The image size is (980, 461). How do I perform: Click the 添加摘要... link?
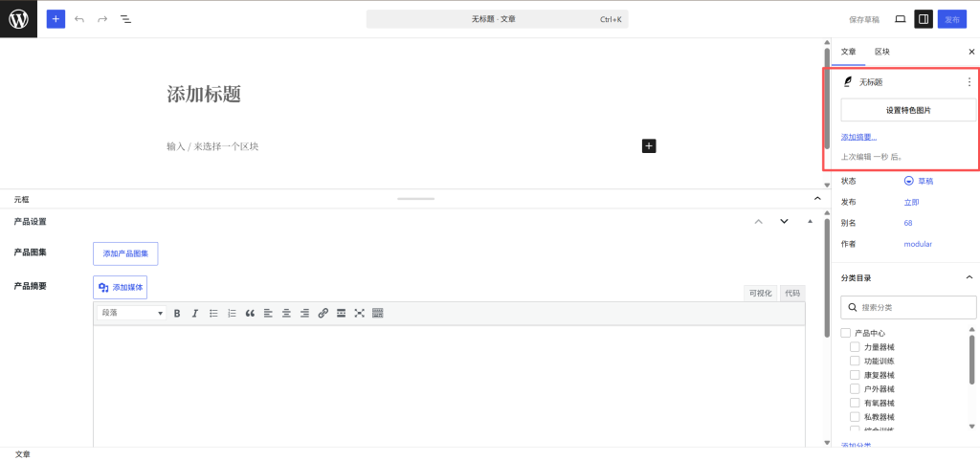(858, 137)
